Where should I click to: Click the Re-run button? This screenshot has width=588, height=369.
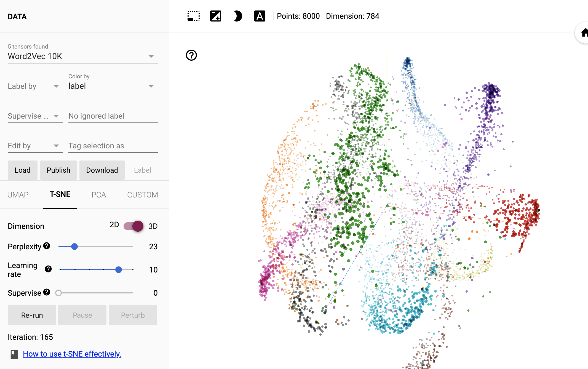pyautogui.click(x=32, y=315)
